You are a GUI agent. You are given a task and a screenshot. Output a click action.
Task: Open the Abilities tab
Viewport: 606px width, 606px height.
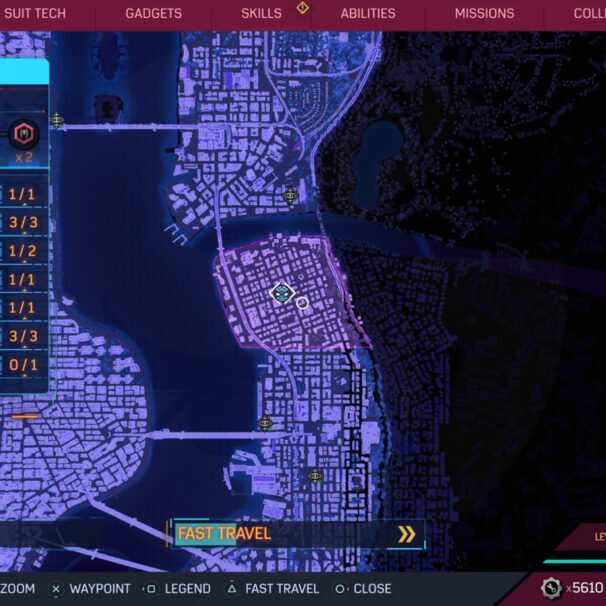pyautogui.click(x=367, y=14)
